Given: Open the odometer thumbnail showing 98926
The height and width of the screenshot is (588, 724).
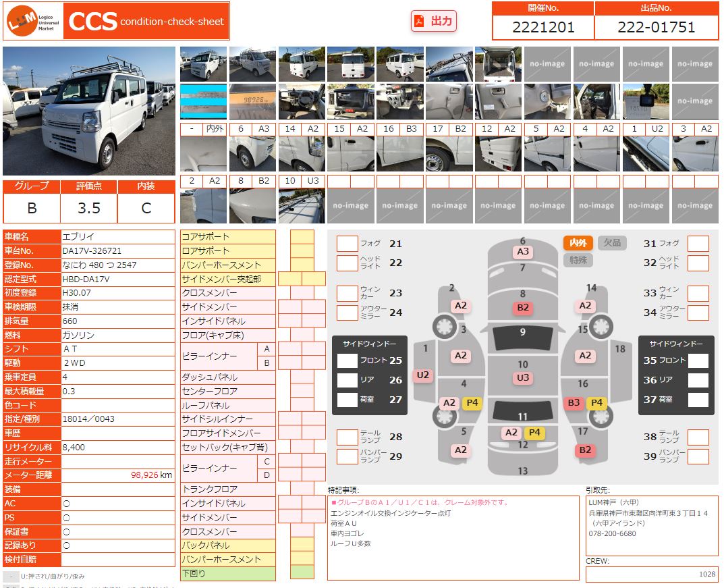Looking at the screenshot, I should coord(253,101).
